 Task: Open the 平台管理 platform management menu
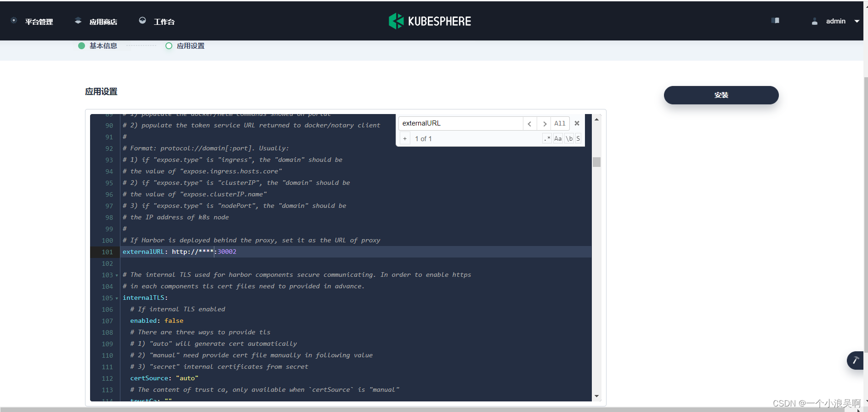click(39, 22)
